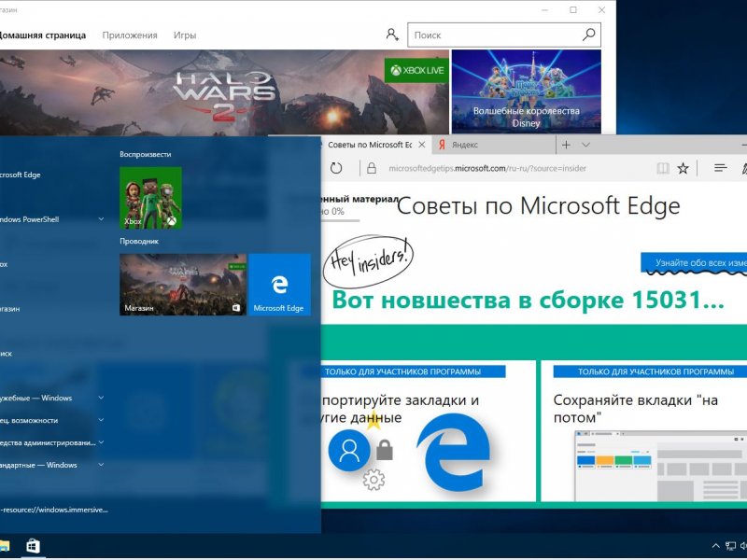Click the search magnifier icon in Store
The width and height of the screenshot is (747, 560).
[x=589, y=35]
